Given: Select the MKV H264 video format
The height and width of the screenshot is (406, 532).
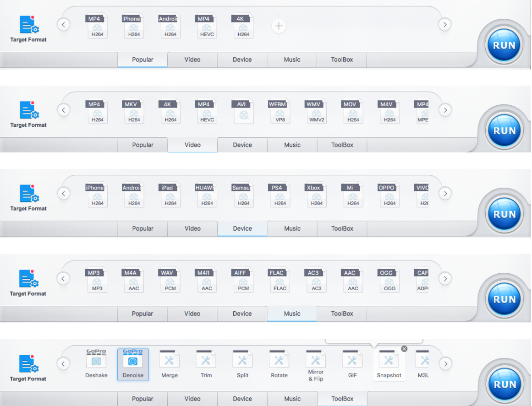Looking at the screenshot, I should tap(133, 111).
